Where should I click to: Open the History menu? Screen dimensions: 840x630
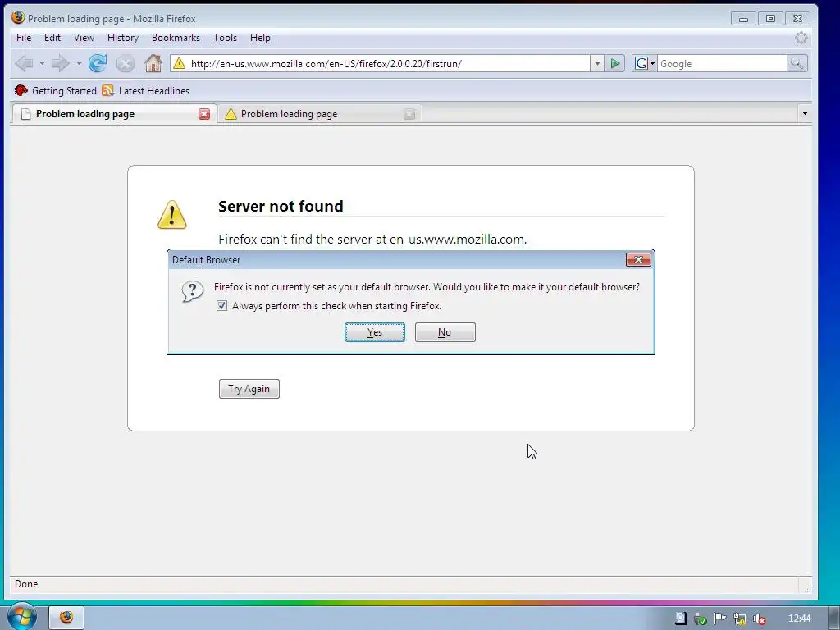[123, 38]
